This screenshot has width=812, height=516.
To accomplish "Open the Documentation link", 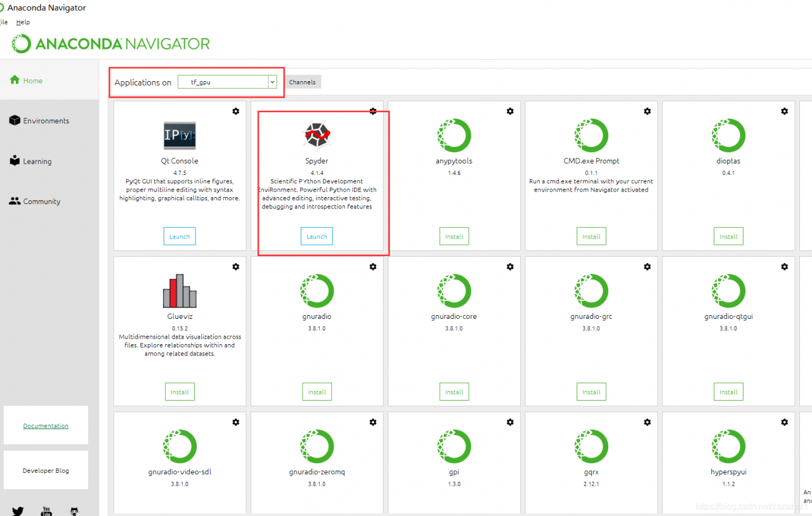I will tap(46, 425).
